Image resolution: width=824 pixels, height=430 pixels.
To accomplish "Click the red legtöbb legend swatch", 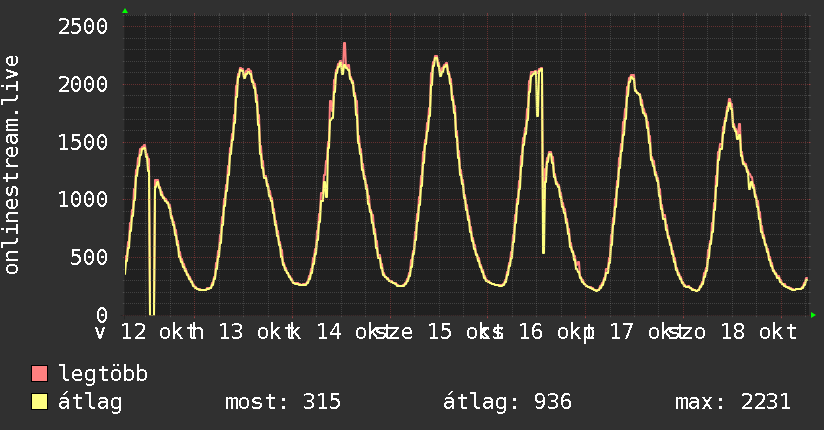I will pyautogui.click(x=40, y=375).
